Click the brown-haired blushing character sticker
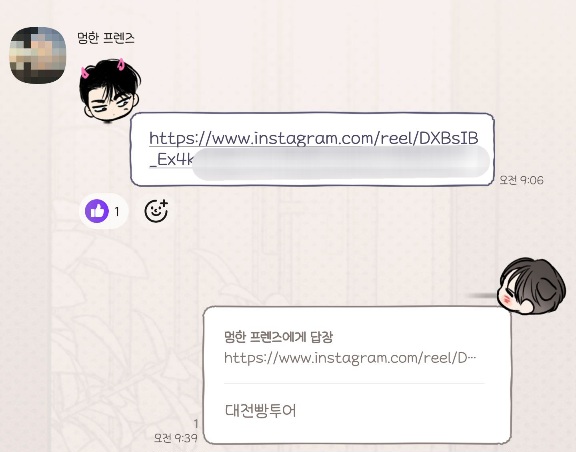The image size is (576, 452). click(531, 286)
